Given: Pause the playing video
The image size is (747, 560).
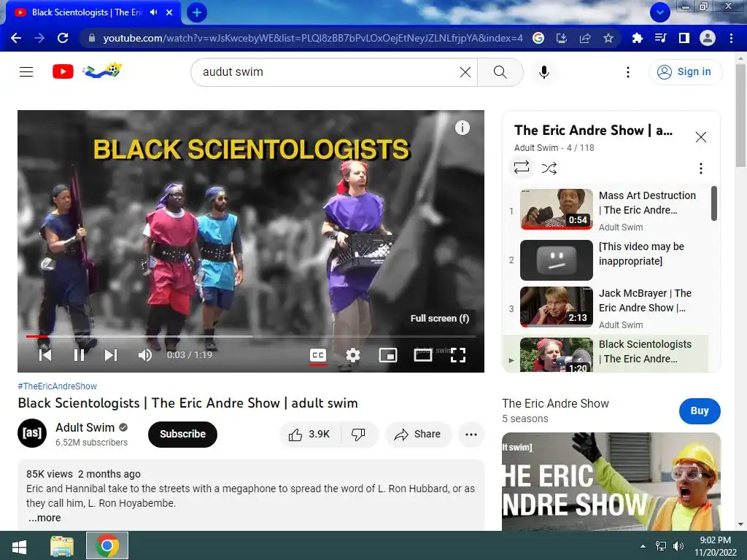Looking at the screenshot, I should point(79,355).
